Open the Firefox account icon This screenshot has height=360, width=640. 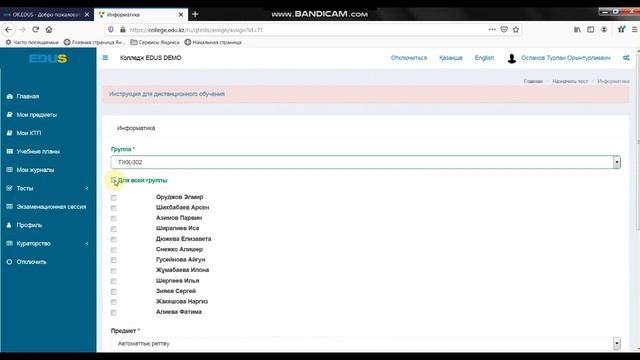[604, 30]
